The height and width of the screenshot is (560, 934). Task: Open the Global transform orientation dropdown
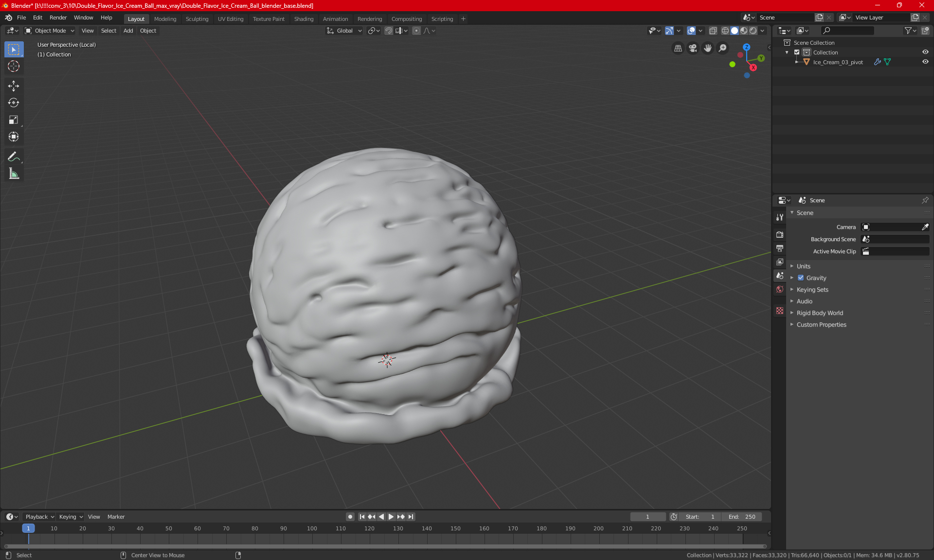coord(344,31)
